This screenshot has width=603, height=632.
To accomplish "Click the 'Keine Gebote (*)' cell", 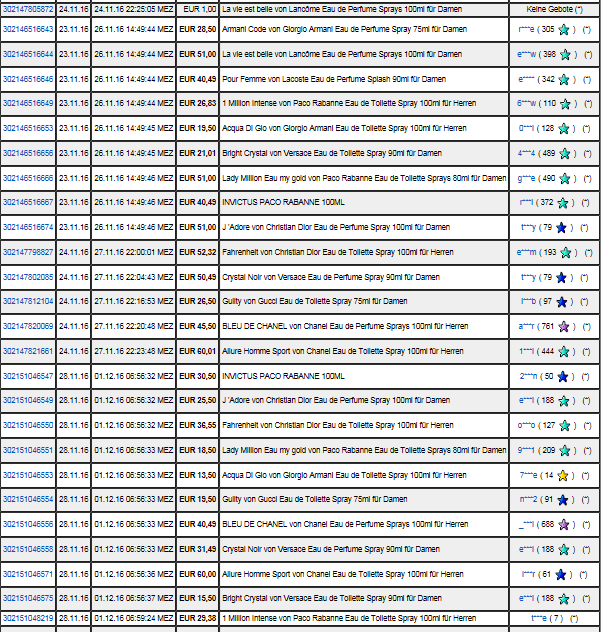I will pos(555,9).
